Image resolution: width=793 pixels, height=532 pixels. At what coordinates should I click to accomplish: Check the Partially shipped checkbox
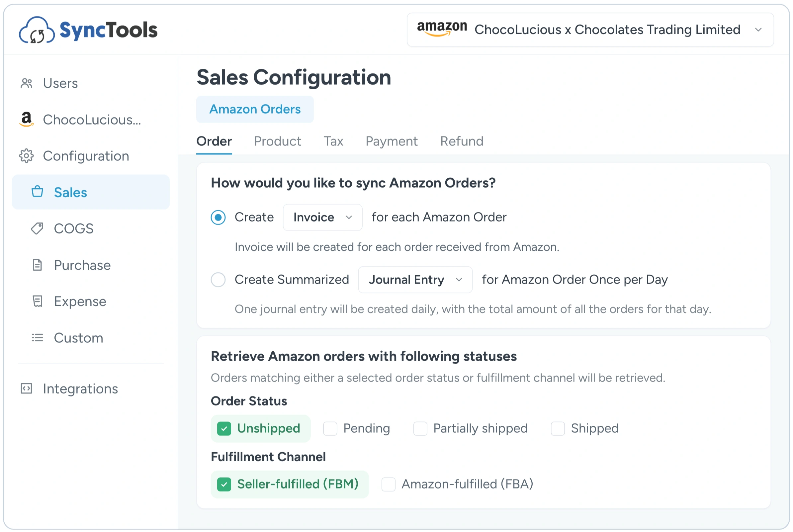(420, 429)
